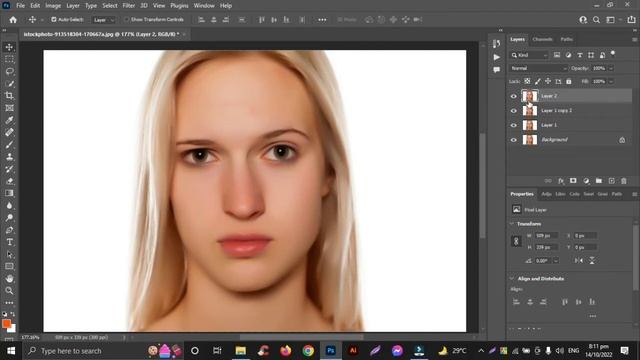Delete layer with trash icon

[624, 181]
